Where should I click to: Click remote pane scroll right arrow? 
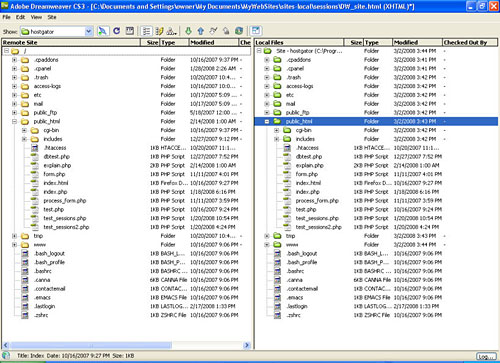click(x=247, y=345)
